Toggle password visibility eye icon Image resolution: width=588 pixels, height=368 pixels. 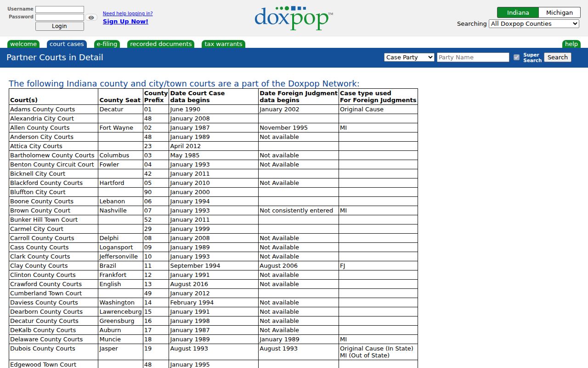click(x=91, y=17)
